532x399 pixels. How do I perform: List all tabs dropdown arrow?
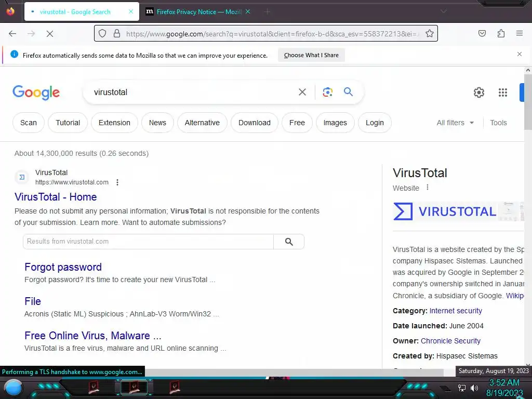(x=444, y=11)
